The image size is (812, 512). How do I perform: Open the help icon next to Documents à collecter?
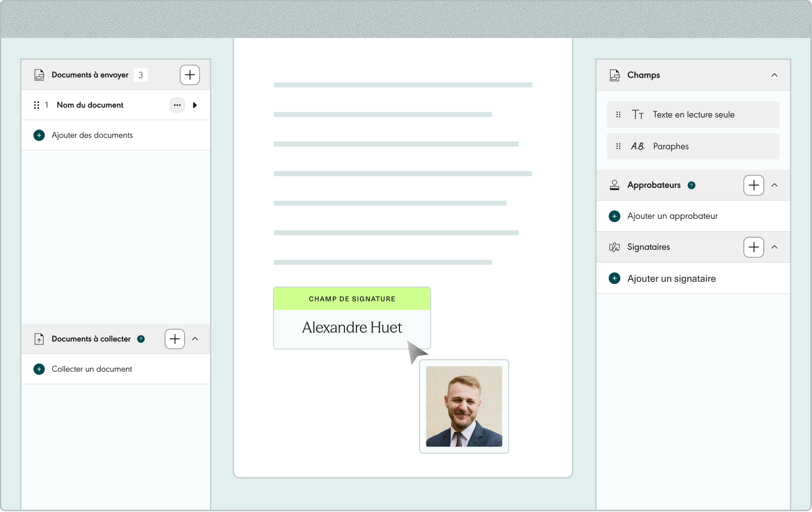141,339
